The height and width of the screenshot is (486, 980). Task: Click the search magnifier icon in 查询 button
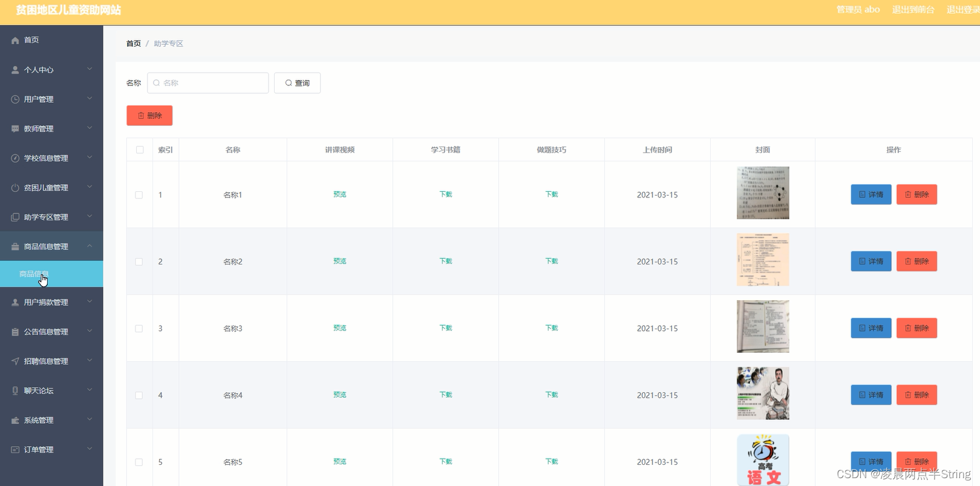[x=289, y=83]
